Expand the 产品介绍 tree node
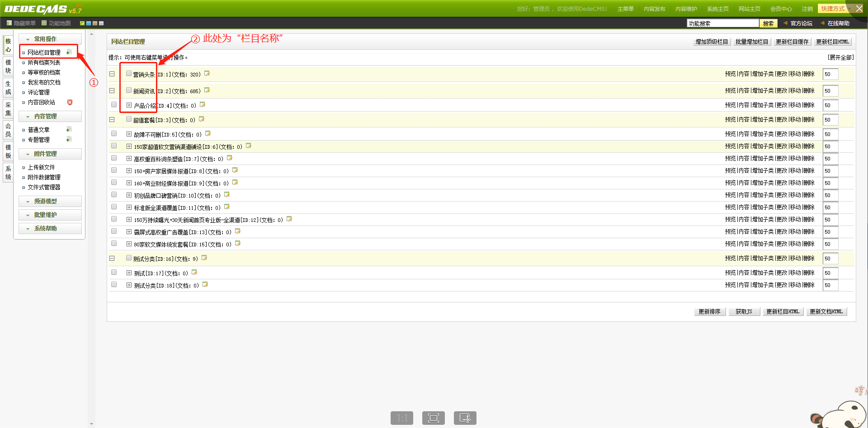The height and width of the screenshot is (428, 868). click(x=129, y=105)
